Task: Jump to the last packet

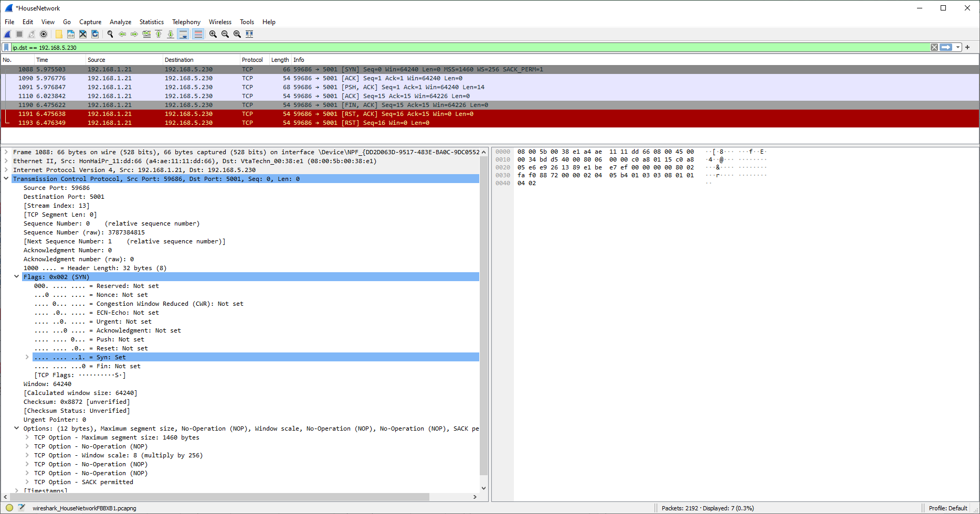Action: click(171, 34)
